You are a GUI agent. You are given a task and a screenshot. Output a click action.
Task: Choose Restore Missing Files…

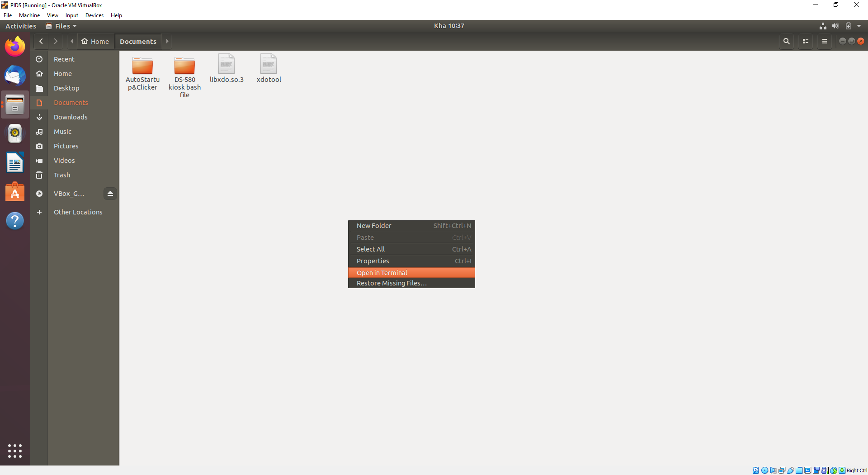[411, 283]
